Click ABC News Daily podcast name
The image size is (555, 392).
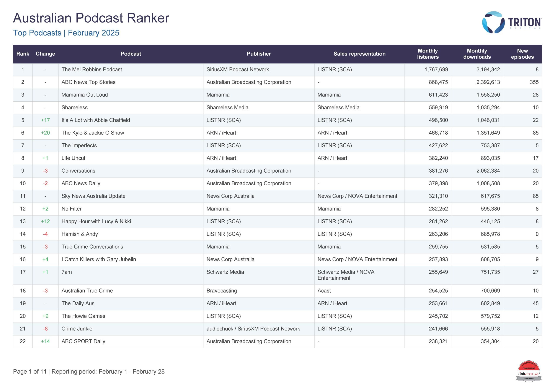81,184
